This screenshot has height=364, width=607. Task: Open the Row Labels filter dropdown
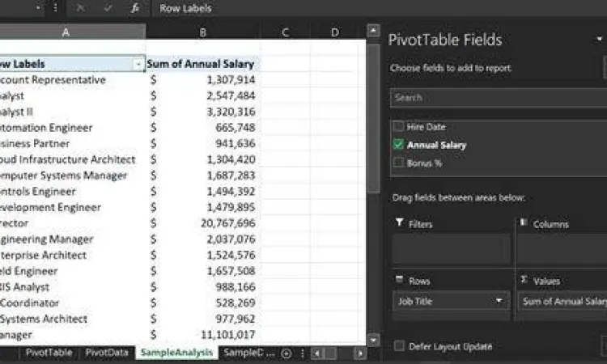point(138,64)
